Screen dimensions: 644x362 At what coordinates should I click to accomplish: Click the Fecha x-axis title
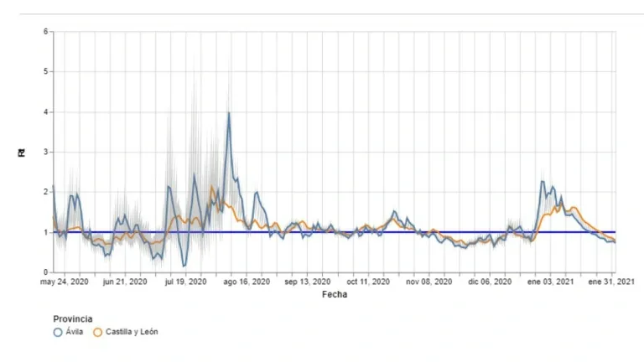[334, 294]
